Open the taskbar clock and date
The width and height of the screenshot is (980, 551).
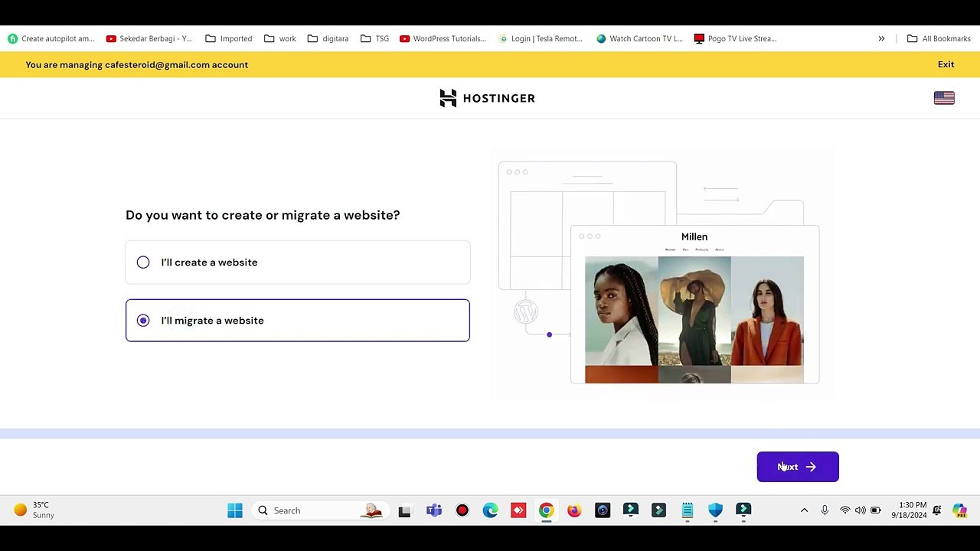[x=909, y=510]
